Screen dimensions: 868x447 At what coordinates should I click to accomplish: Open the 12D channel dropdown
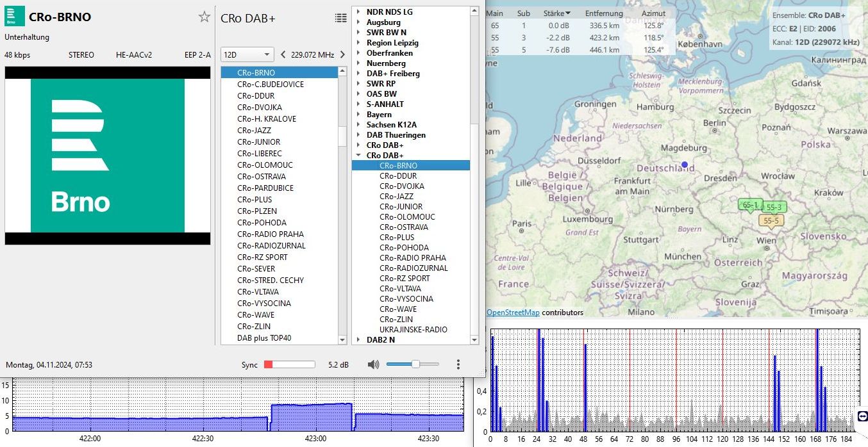(247, 54)
